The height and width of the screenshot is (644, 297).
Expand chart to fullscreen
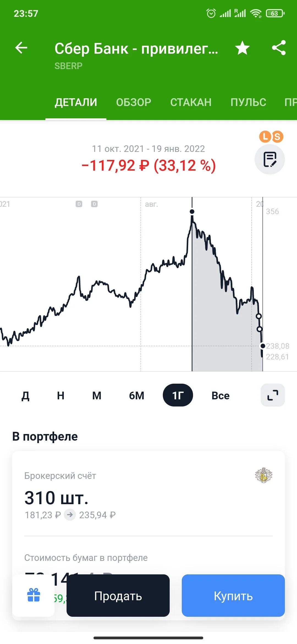(x=273, y=395)
